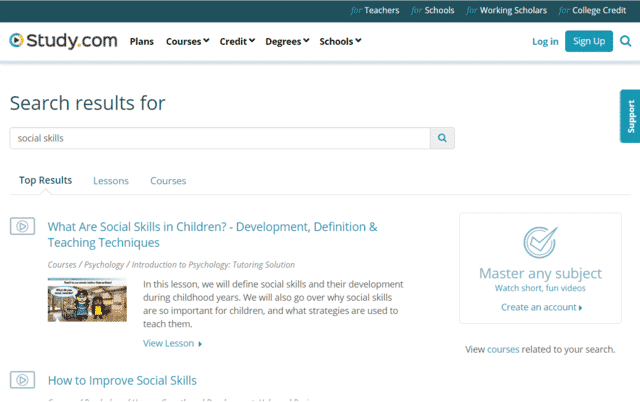This screenshot has width=640, height=402.
Task: Click Create an account link
Action: point(541,307)
